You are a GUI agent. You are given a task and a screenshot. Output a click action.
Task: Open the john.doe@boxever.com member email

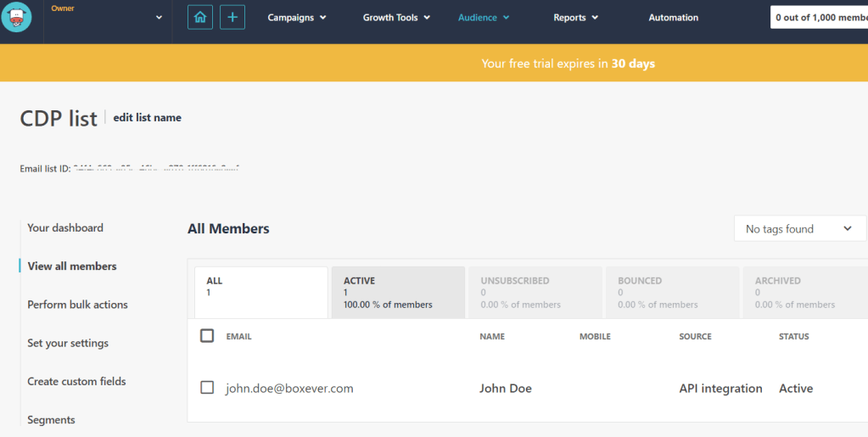click(289, 389)
